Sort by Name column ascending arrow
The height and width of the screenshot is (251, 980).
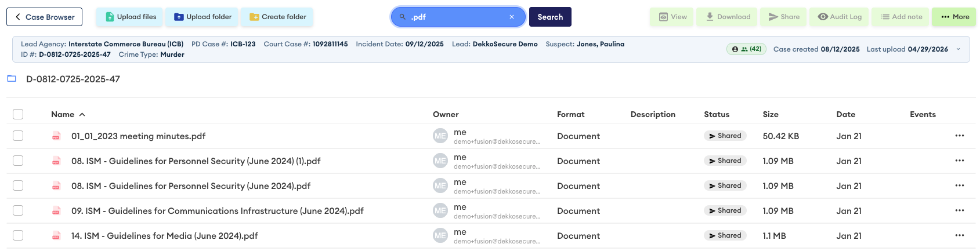tap(82, 114)
